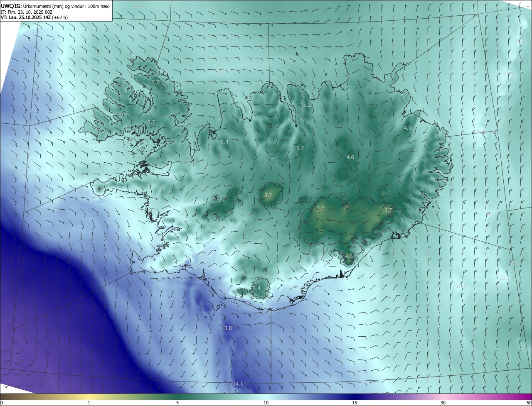The width and height of the screenshot is (532, 406).
Task: Click the 4.9 value label on the map
Action: [x=407, y=128]
